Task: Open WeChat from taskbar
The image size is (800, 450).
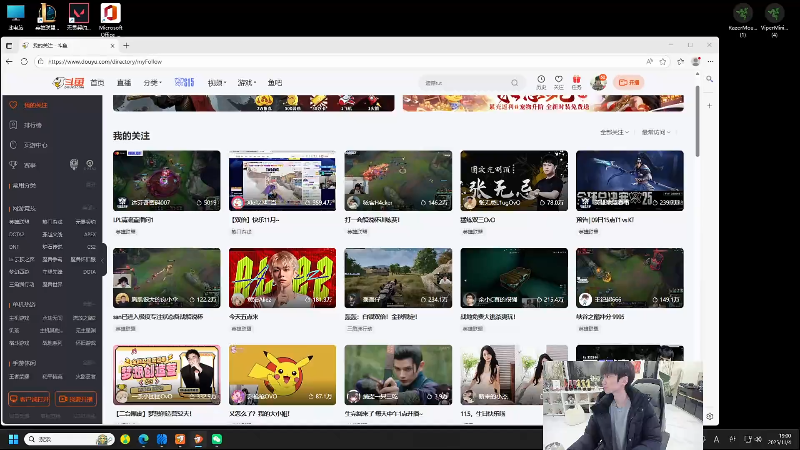Action: click(x=217, y=439)
